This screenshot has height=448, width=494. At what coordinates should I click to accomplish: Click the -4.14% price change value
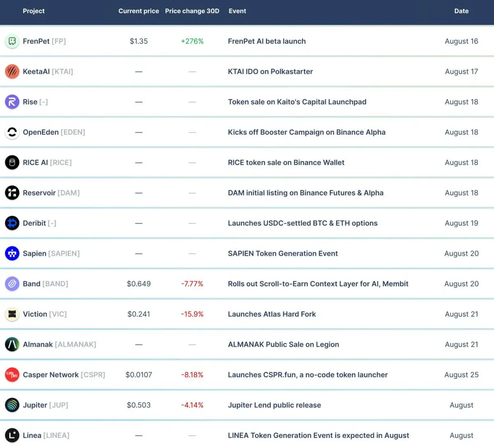coord(192,405)
